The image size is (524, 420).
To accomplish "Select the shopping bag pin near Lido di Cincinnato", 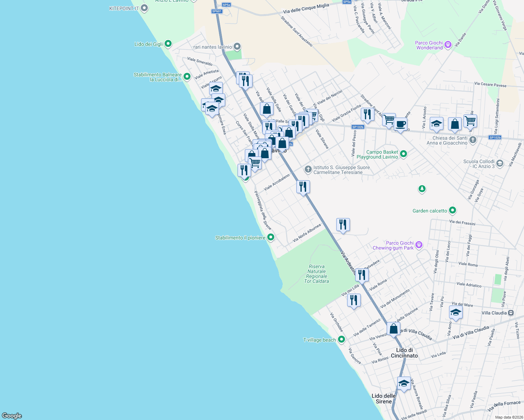I will pos(393,328).
